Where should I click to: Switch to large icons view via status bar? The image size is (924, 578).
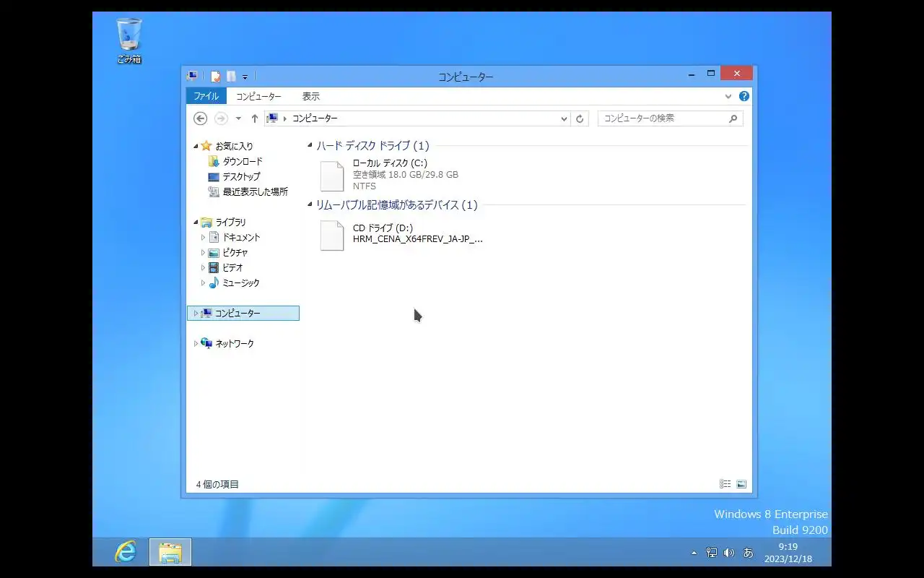[741, 484]
